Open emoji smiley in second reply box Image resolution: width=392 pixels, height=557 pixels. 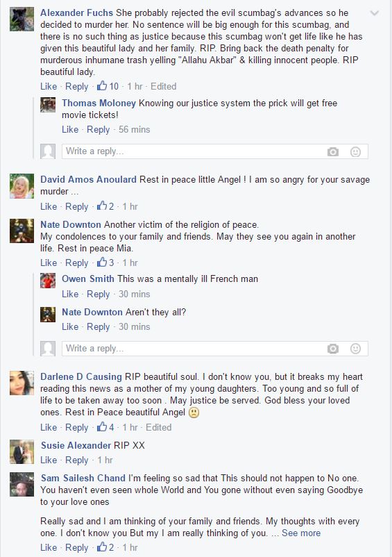click(355, 349)
